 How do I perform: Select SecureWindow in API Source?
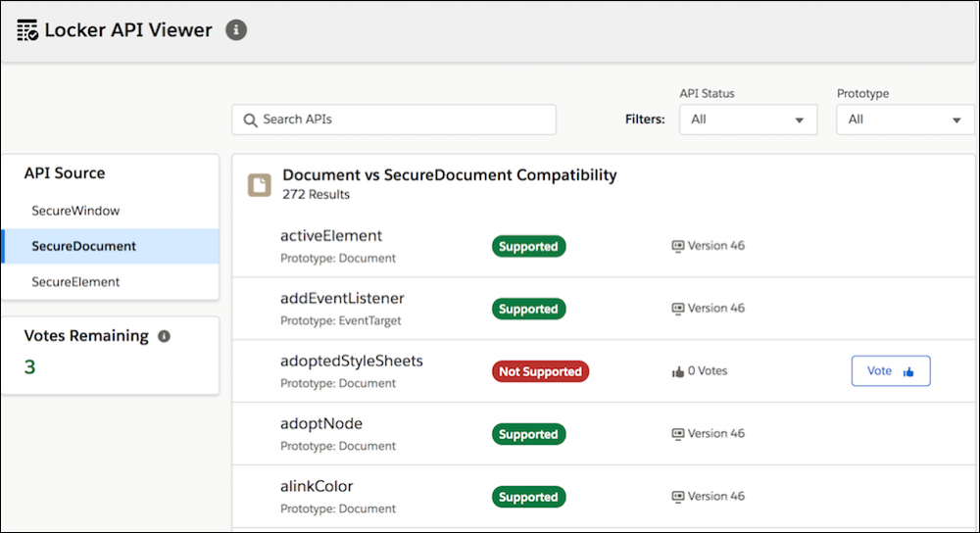coord(111,211)
